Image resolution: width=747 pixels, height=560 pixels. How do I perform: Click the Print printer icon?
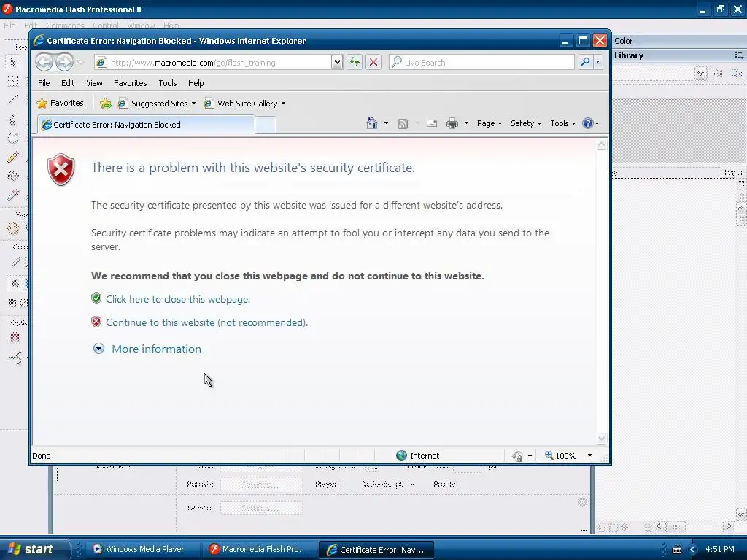[452, 124]
